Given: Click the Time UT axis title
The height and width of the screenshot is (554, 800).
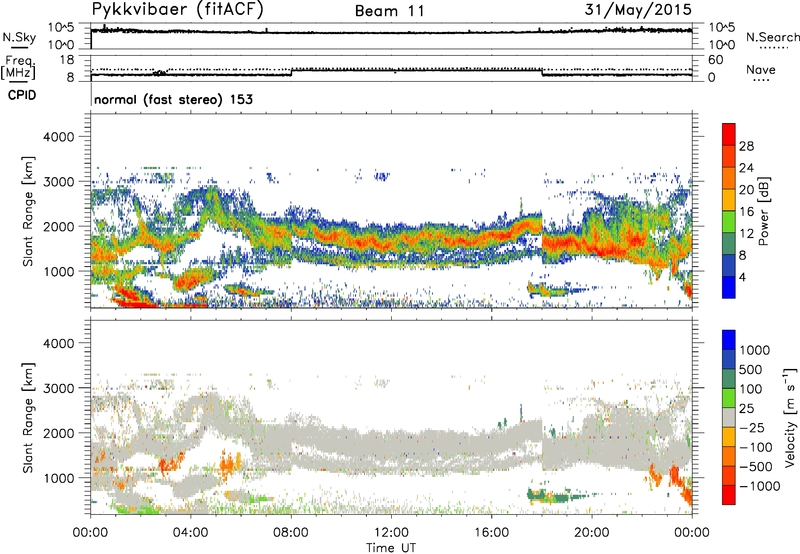Looking at the screenshot, I should (x=391, y=548).
